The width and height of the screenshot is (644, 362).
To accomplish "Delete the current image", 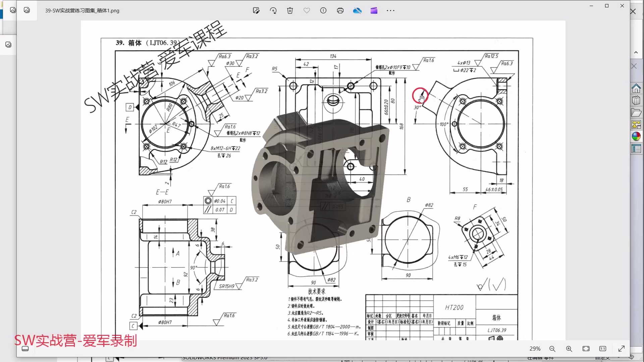I will pos(290,10).
